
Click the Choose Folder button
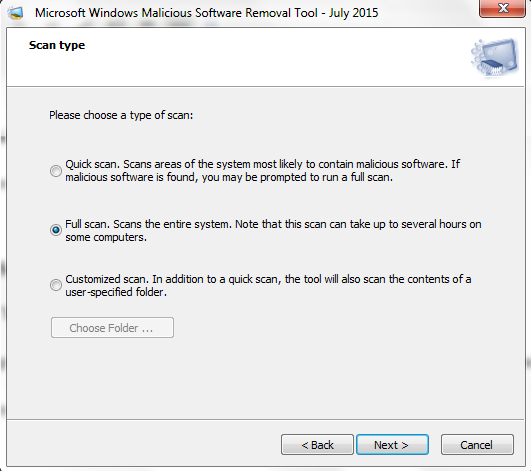[x=112, y=328]
